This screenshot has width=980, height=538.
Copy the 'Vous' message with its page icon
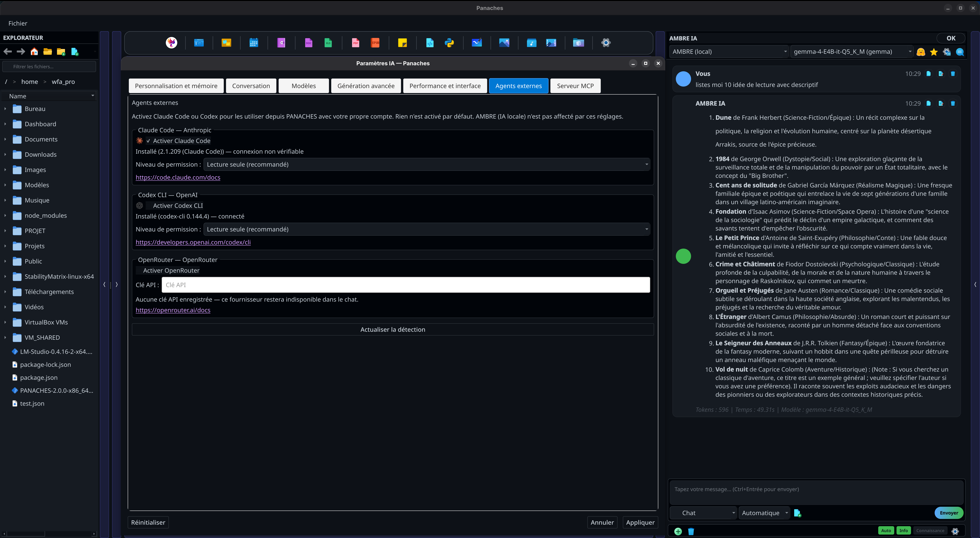point(929,74)
